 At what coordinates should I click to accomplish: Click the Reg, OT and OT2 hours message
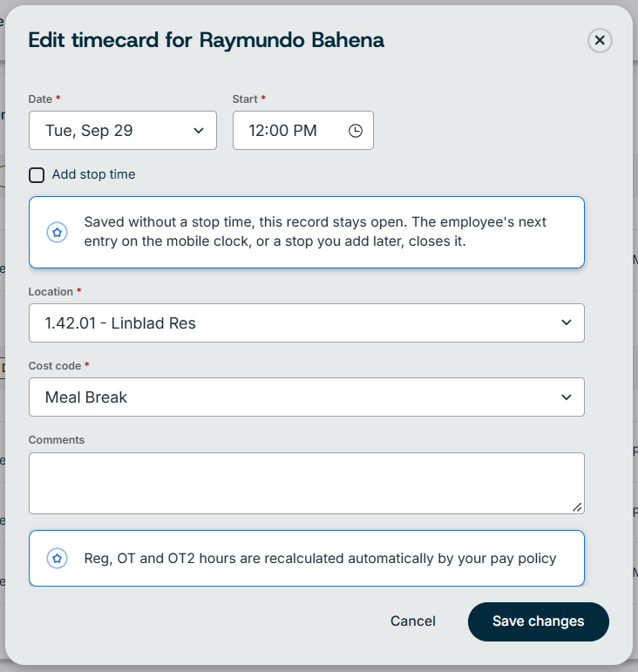[320, 559]
